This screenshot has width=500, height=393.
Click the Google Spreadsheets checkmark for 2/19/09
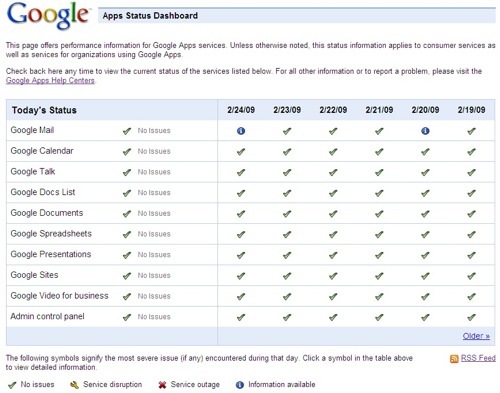click(471, 234)
